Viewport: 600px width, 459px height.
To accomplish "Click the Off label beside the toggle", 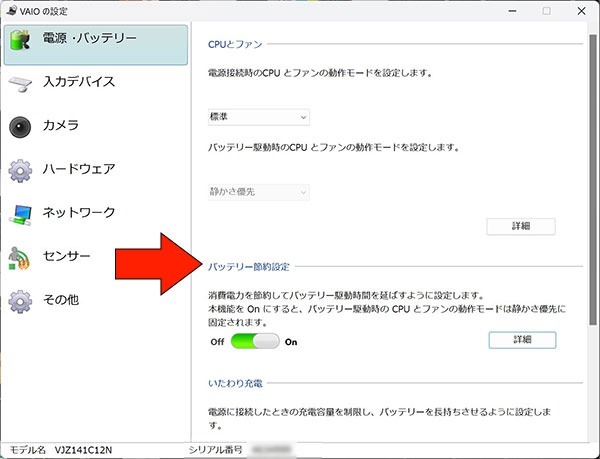I will click(217, 342).
